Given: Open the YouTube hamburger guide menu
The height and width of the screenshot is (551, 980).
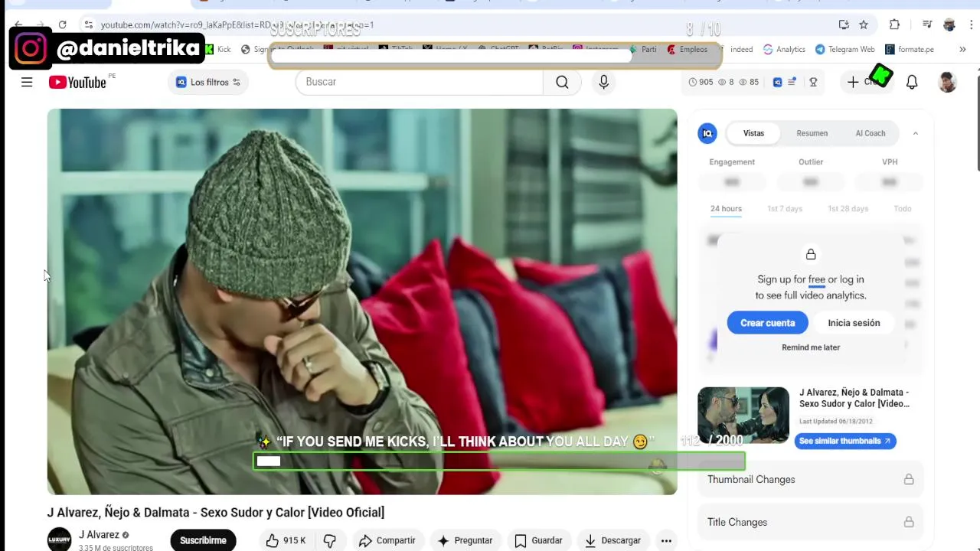Looking at the screenshot, I should [x=27, y=82].
